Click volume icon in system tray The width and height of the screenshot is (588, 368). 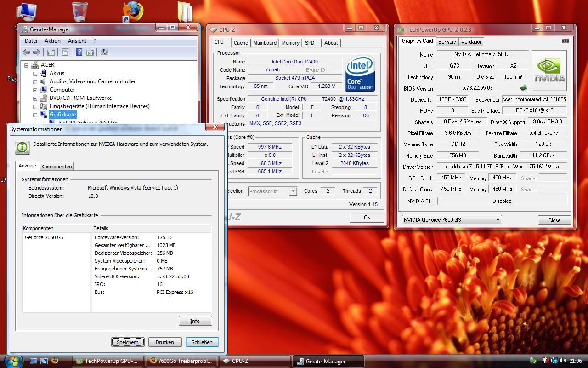563,361
